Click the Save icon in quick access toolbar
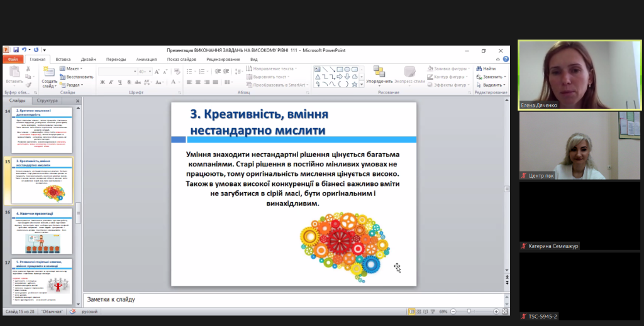The image size is (644, 326). [x=14, y=50]
